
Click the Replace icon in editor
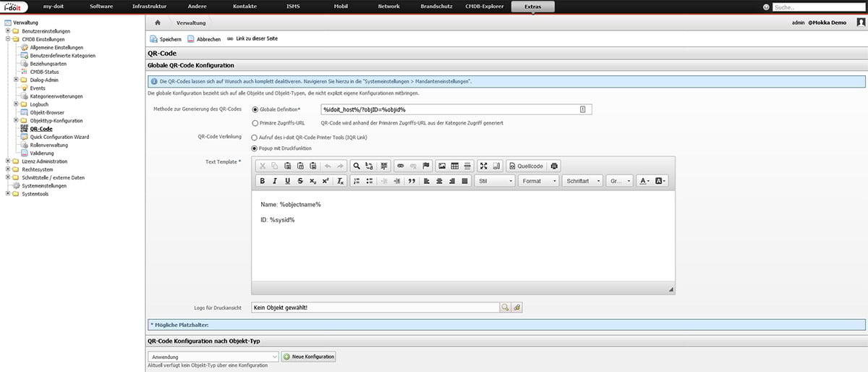tap(370, 166)
